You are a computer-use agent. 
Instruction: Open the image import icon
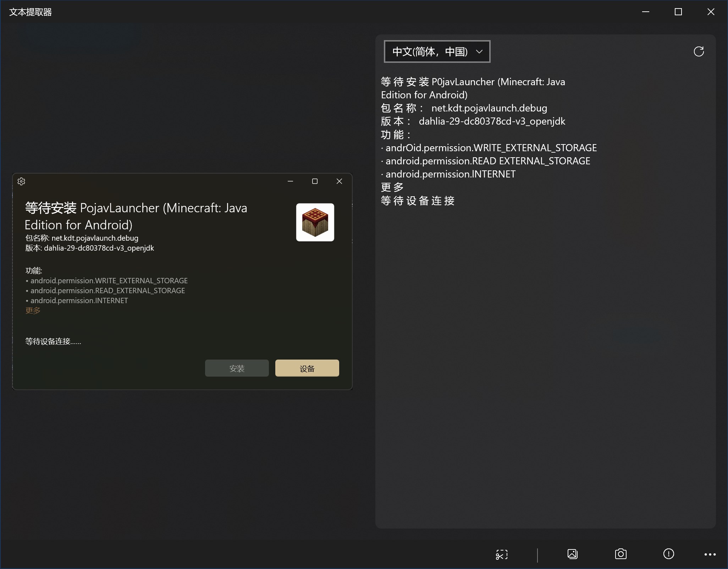[572, 554]
